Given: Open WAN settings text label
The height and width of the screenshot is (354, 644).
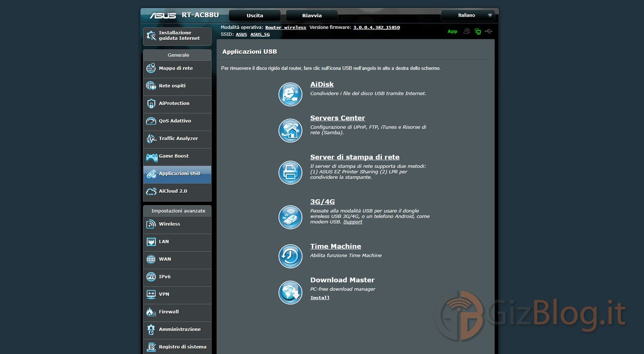Looking at the screenshot, I should [x=165, y=259].
